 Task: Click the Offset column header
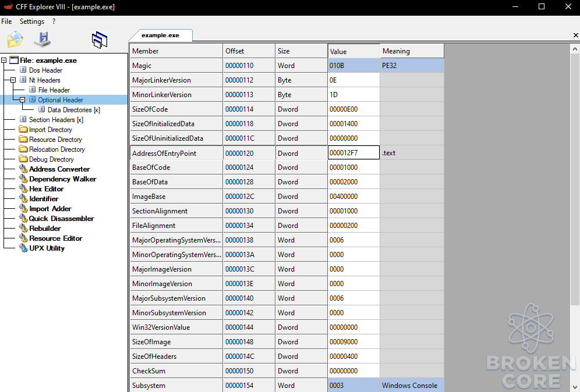click(249, 51)
